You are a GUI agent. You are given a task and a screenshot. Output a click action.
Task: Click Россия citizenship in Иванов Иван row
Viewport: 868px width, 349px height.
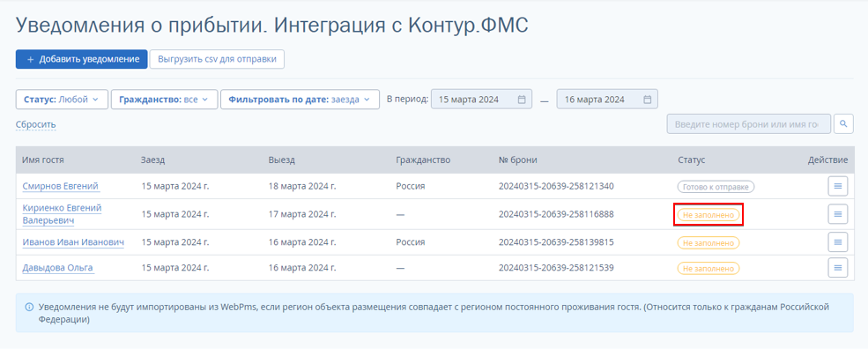(410, 242)
